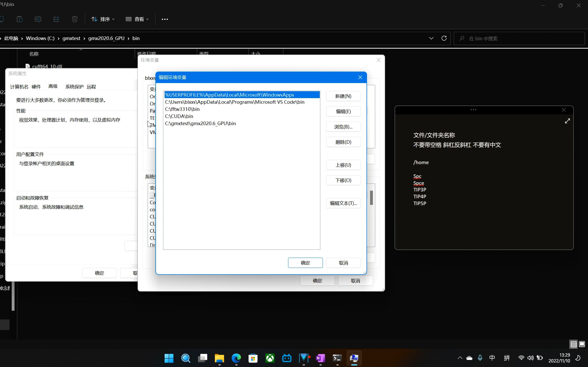Switch to the 系统保护 tab

[74, 87]
